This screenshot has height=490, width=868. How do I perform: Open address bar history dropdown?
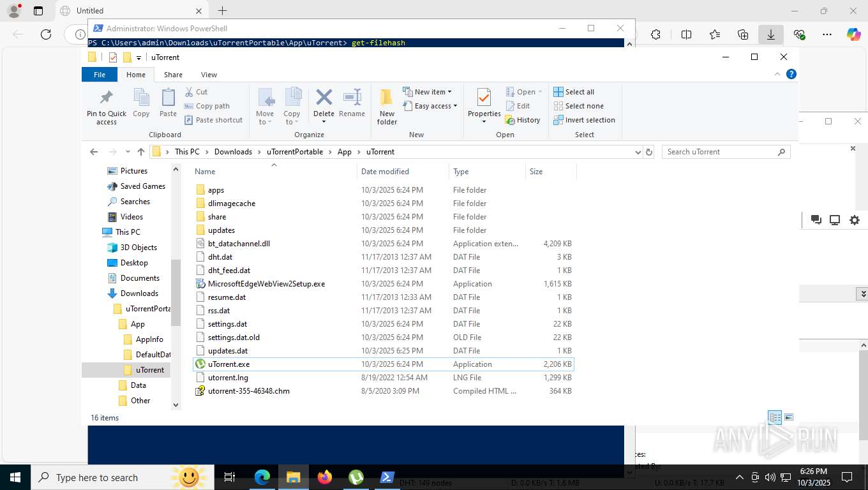pyautogui.click(x=638, y=152)
